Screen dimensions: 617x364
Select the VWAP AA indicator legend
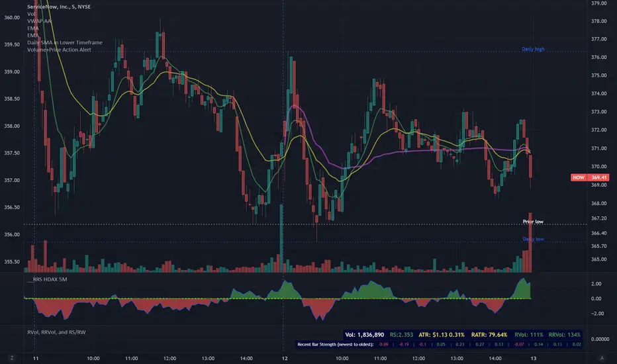[39, 21]
